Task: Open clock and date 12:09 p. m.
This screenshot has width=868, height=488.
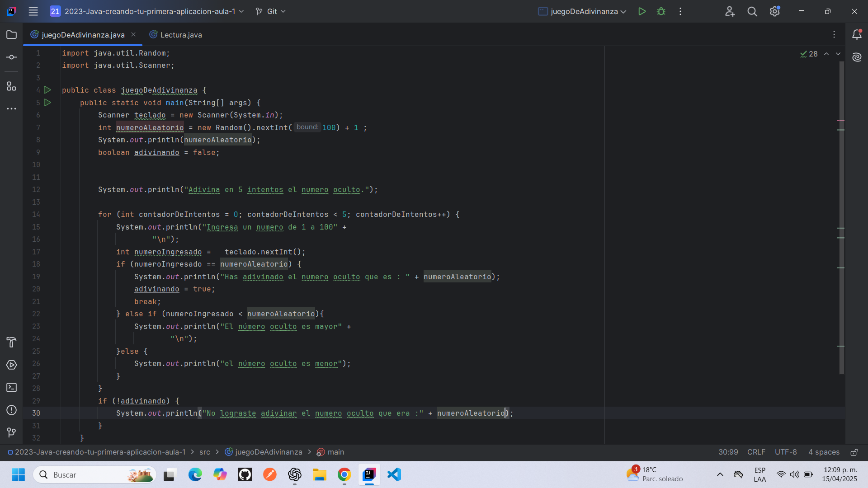Action: click(x=840, y=474)
